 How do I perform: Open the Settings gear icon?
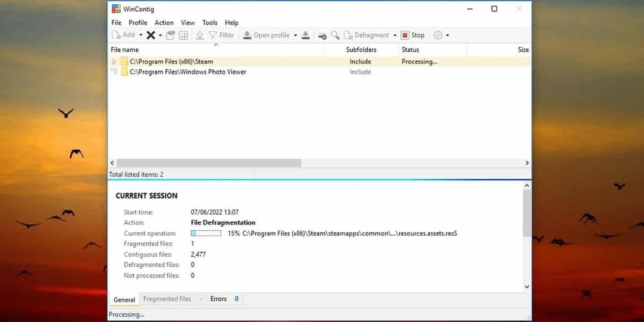[x=438, y=35]
